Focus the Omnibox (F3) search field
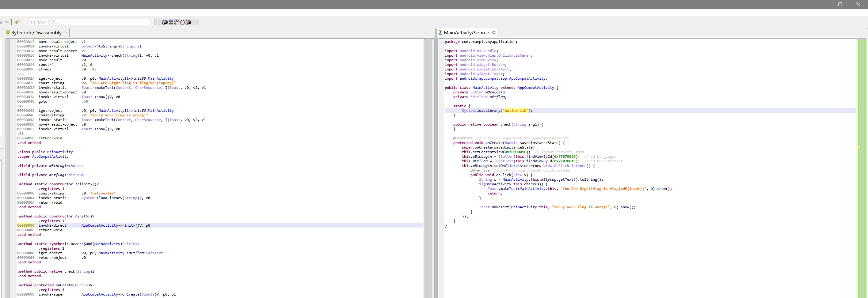Image resolution: width=868 pixels, height=298 pixels. pos(87,22)
